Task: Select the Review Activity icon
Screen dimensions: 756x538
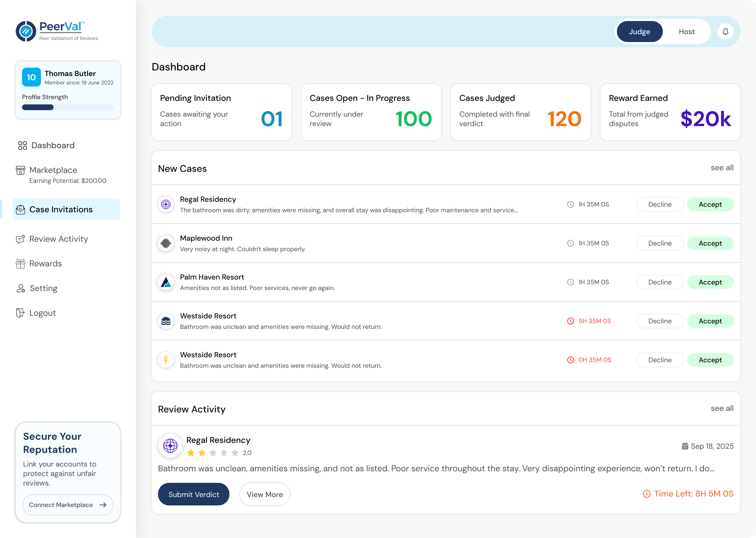Action: [x=20, y=239]
